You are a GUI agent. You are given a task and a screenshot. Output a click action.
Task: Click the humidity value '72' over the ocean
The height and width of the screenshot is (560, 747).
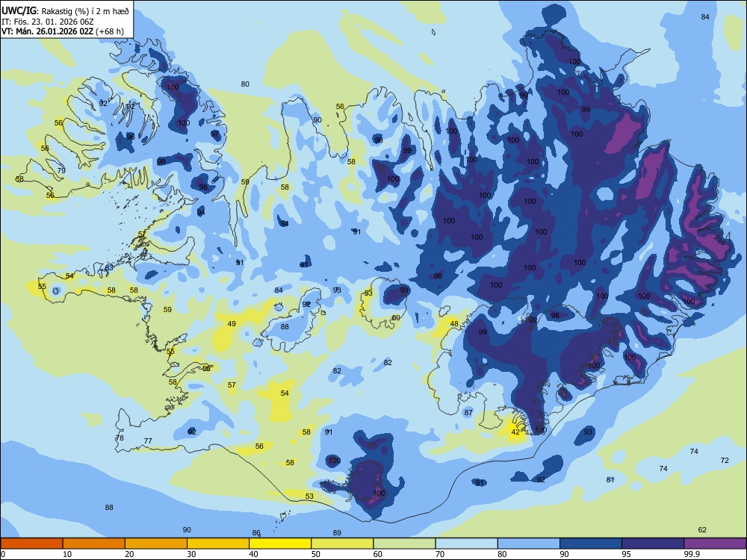pyautogui.click(x=725, y=461)
